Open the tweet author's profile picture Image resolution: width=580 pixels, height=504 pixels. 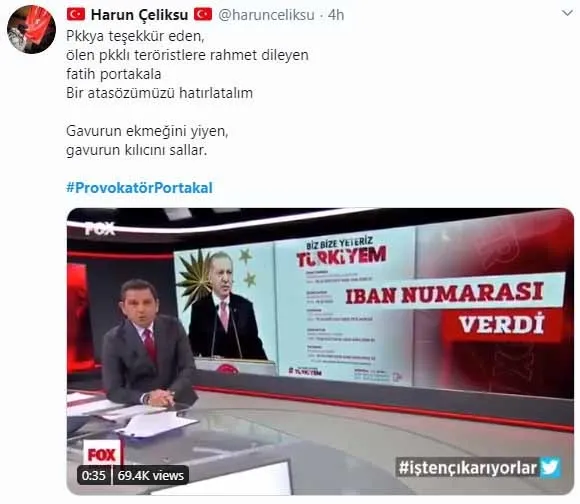click(31, 30)
